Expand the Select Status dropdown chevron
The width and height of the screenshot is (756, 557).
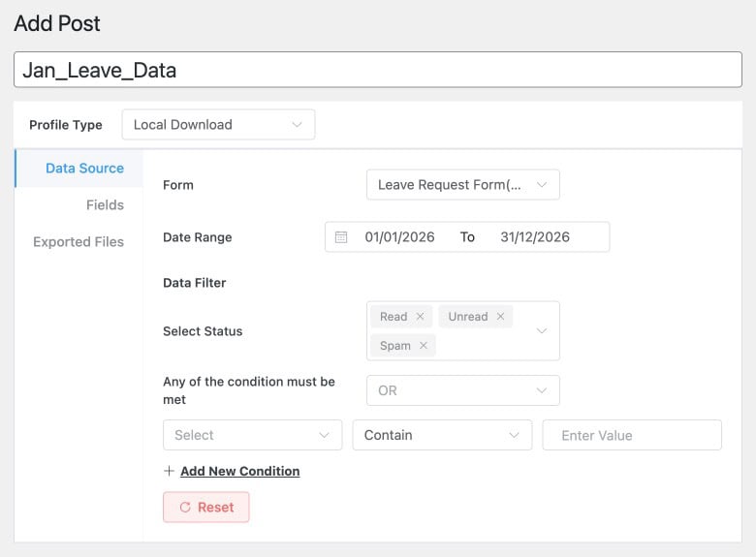click(542, 331)
